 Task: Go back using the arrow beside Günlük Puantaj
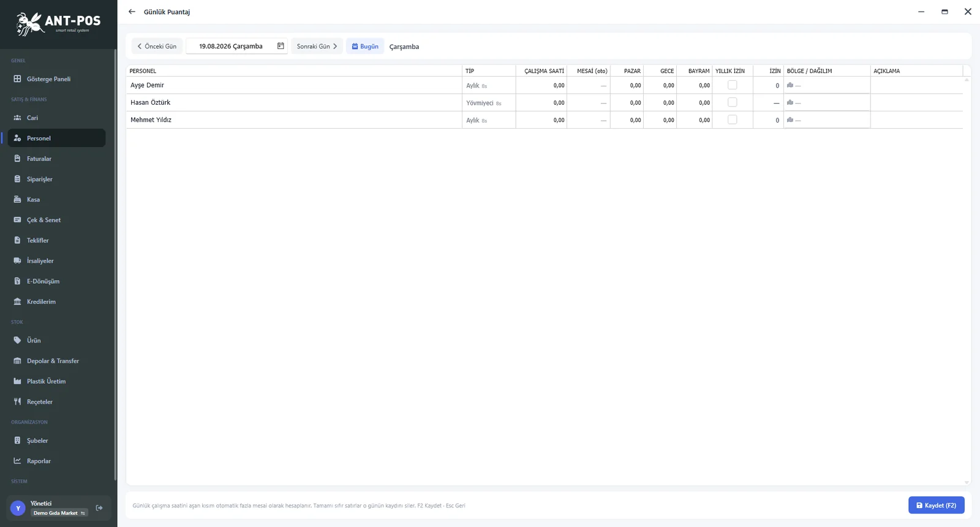[132, 12]
